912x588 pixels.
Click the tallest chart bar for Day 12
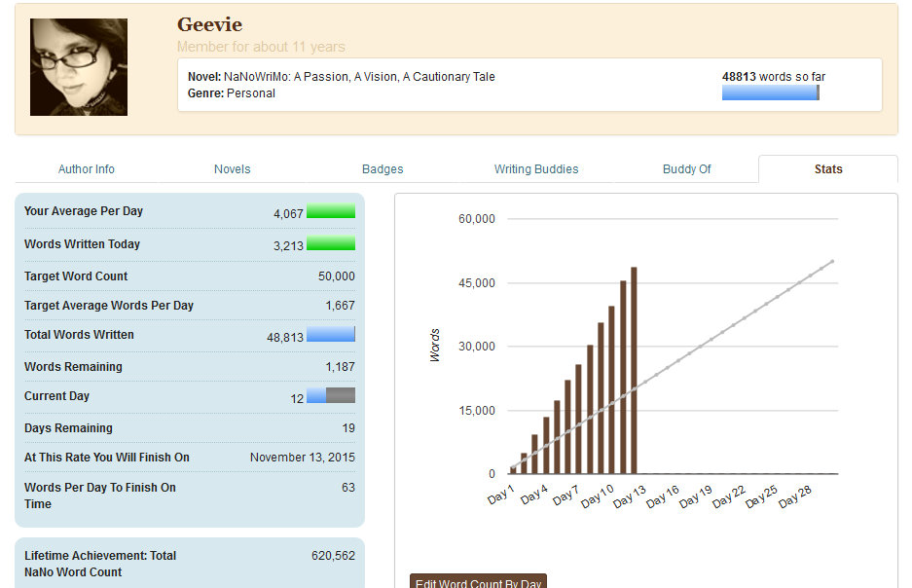point(634,371)
